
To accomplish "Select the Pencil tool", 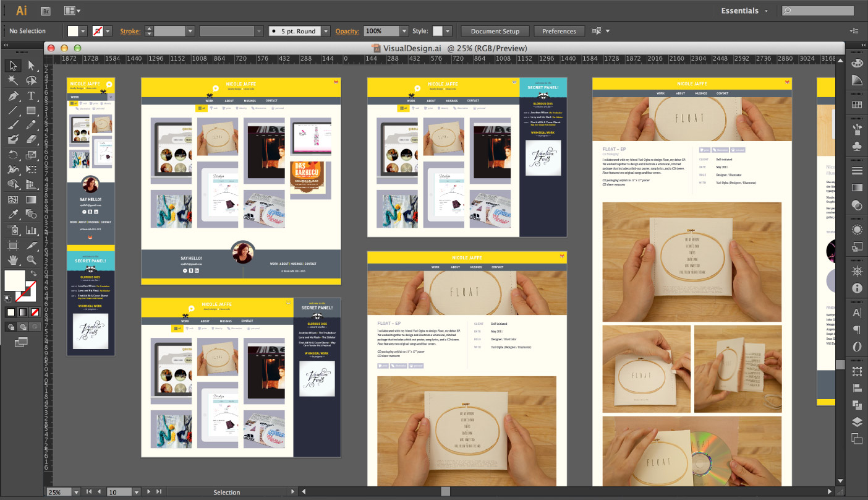I will 31,125.
